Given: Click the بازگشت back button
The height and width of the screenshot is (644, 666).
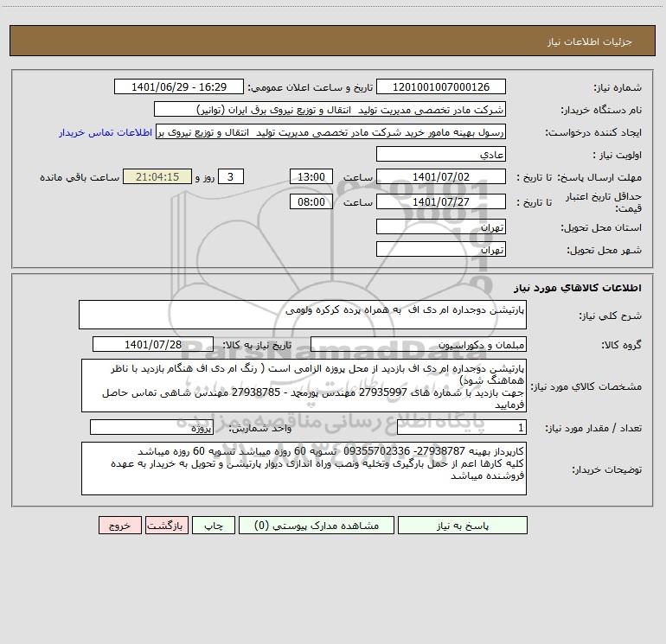Looking at the screenshot, I should 166,526.
